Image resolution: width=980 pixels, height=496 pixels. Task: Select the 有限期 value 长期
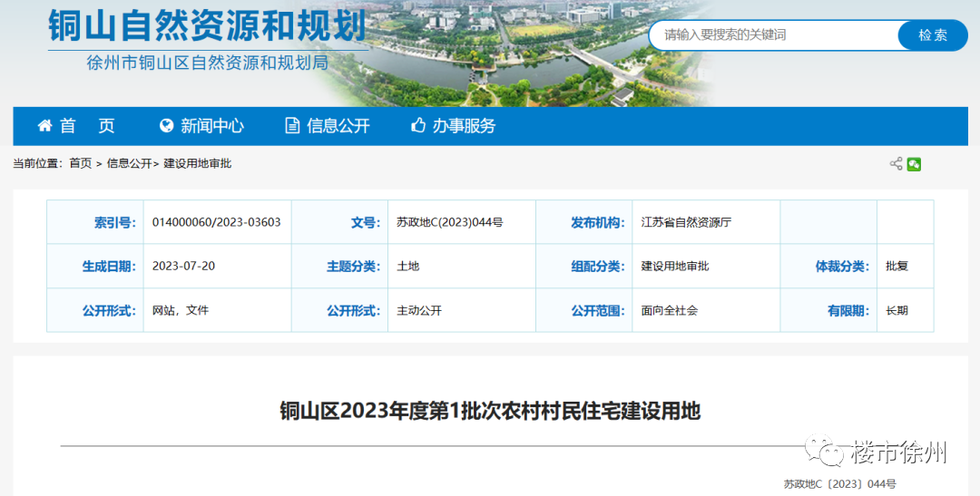897,310
